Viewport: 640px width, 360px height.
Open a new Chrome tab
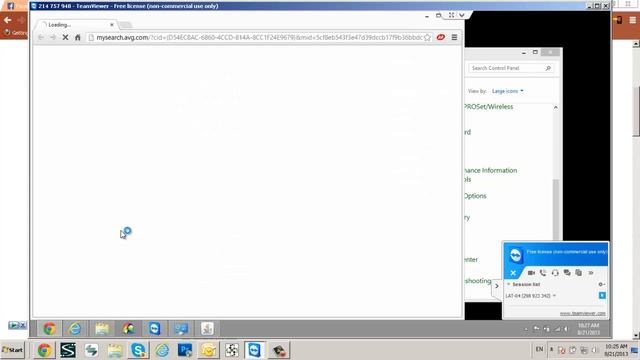tap(126, 25)
